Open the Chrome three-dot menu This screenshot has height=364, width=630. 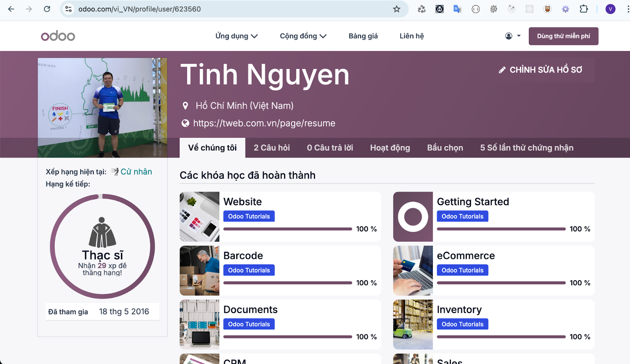click(628, 9)
